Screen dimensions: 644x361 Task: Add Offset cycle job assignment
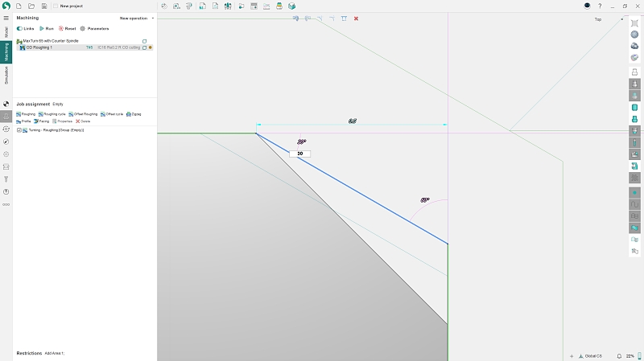point(112,114)
